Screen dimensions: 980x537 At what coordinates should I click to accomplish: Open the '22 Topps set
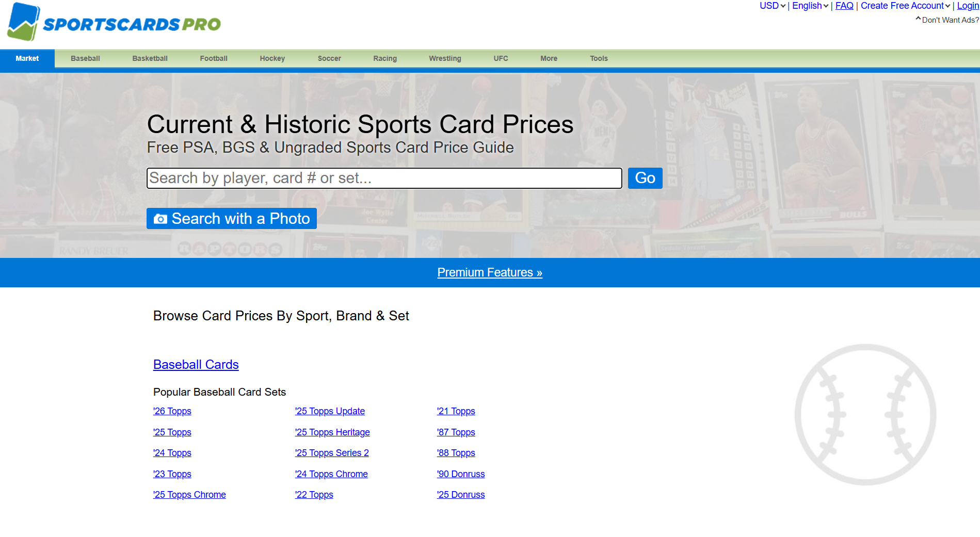314,495
